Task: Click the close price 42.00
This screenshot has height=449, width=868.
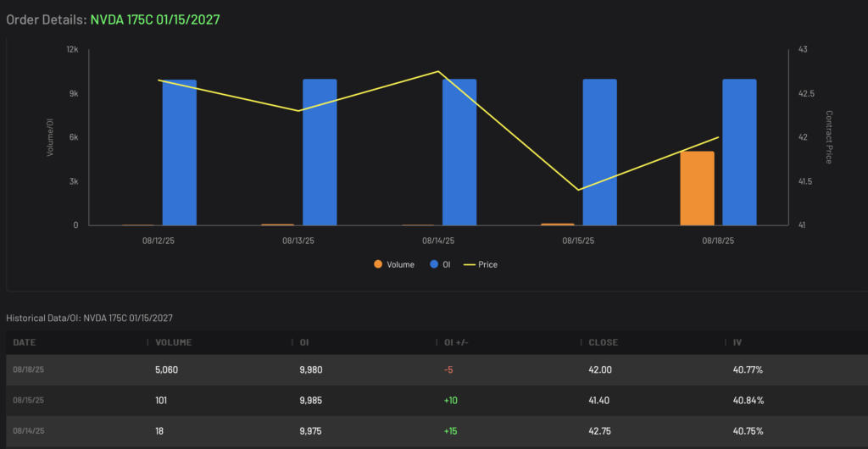Action: point(600,370)
